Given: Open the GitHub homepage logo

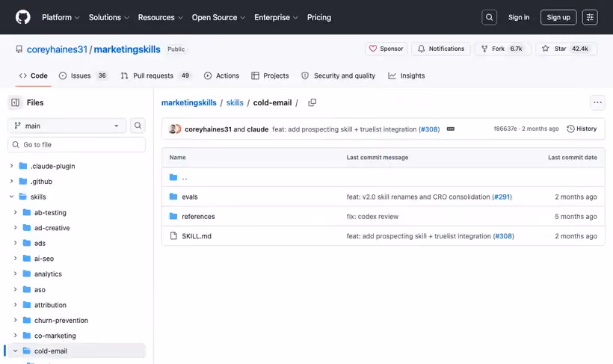Looking at the screenshot, I should coord(22,17).
